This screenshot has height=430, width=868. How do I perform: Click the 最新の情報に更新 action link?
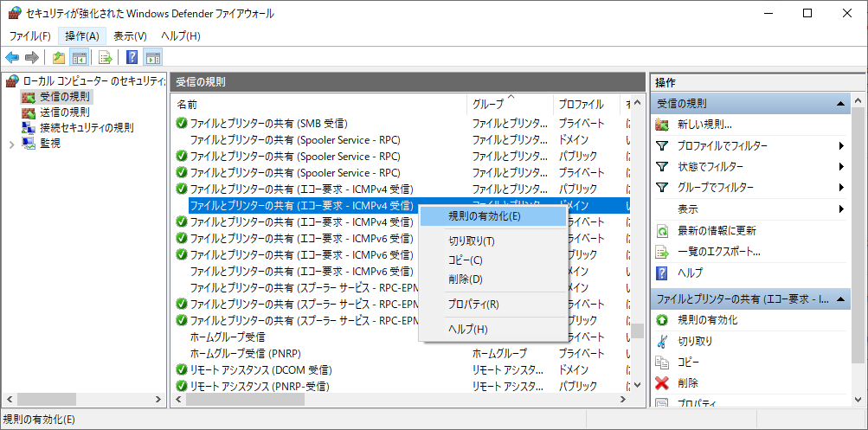tap(717, 230)
